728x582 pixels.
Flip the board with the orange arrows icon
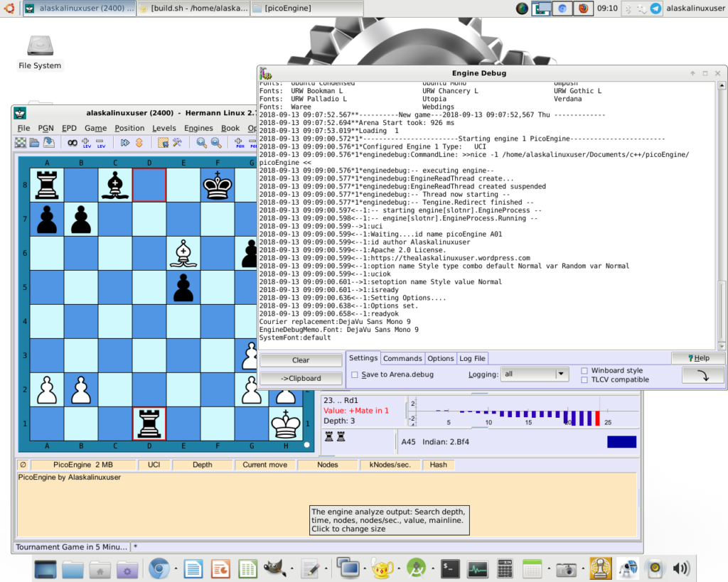[139, 143]
